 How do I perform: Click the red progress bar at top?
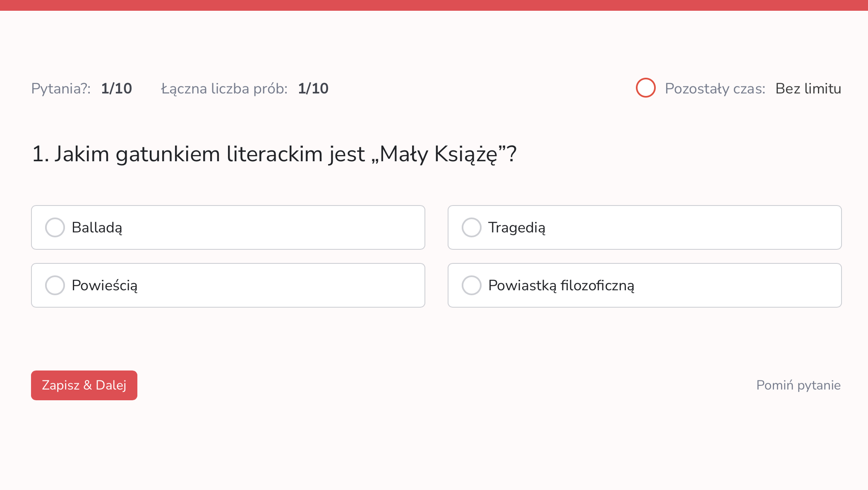(434, 5)
